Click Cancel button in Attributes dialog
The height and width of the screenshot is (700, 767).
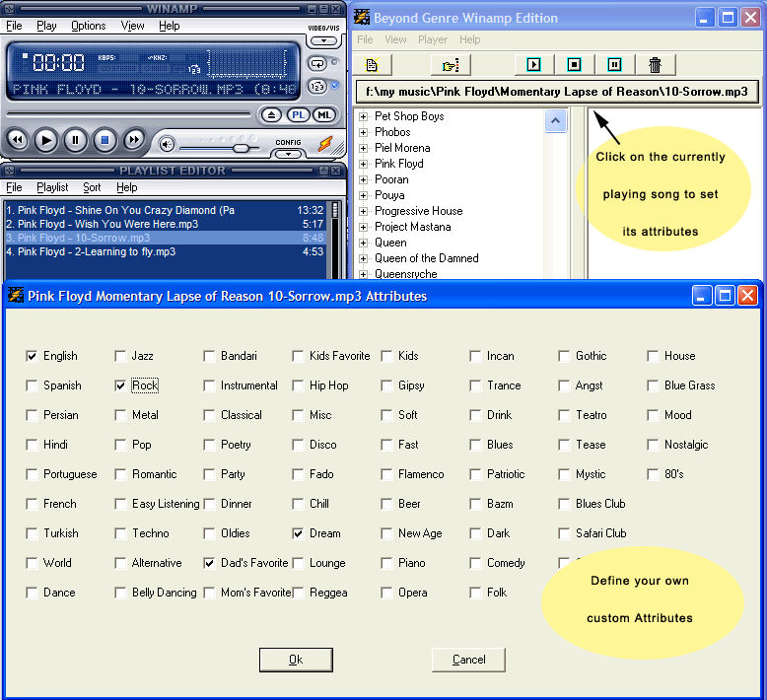coord(468,660)
